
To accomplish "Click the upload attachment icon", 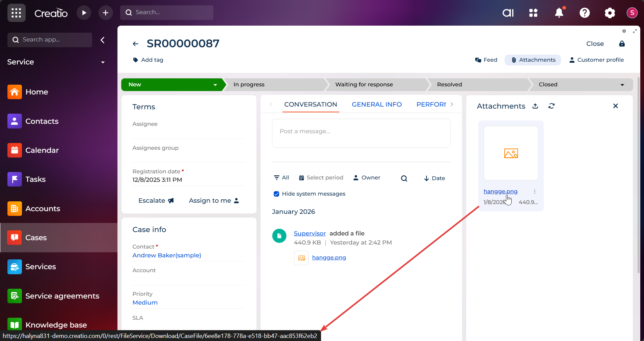I will tap(535, 106).
